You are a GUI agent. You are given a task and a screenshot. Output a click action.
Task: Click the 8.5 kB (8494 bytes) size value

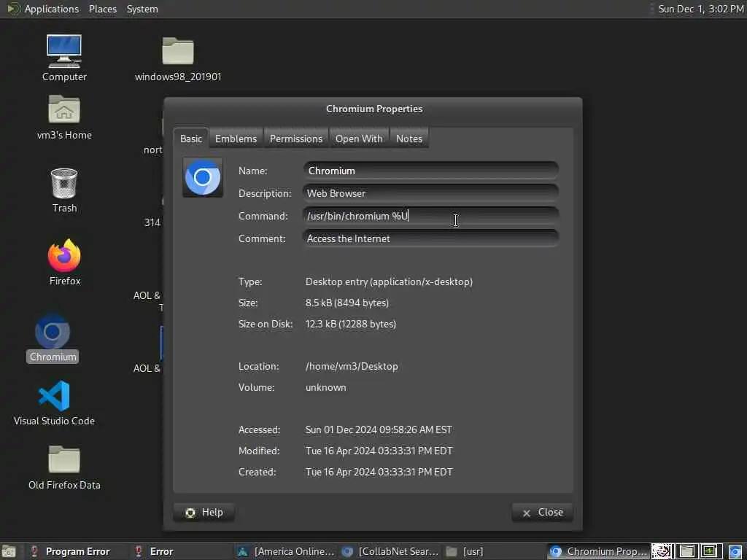347,303
